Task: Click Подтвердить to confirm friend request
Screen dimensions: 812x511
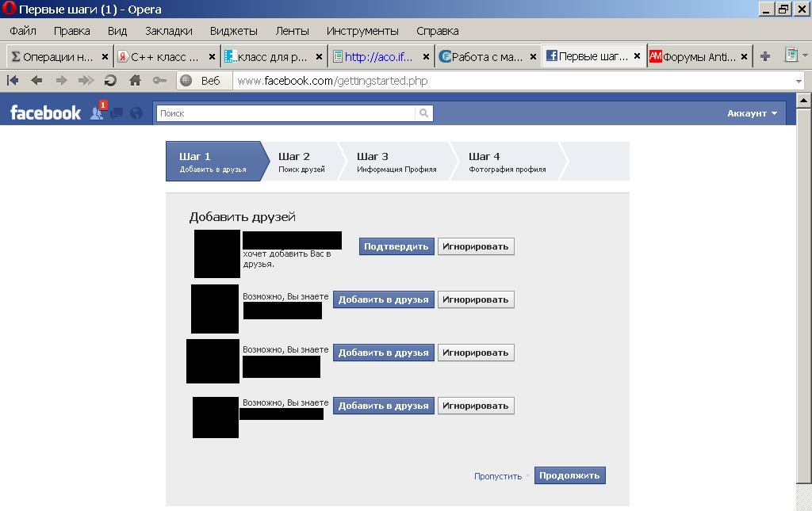Action: point(396,246)
